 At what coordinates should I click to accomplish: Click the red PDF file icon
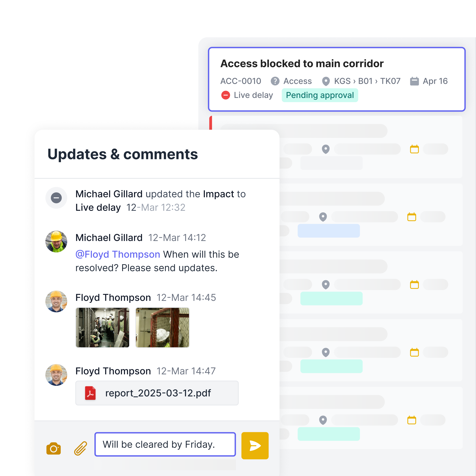90,393
